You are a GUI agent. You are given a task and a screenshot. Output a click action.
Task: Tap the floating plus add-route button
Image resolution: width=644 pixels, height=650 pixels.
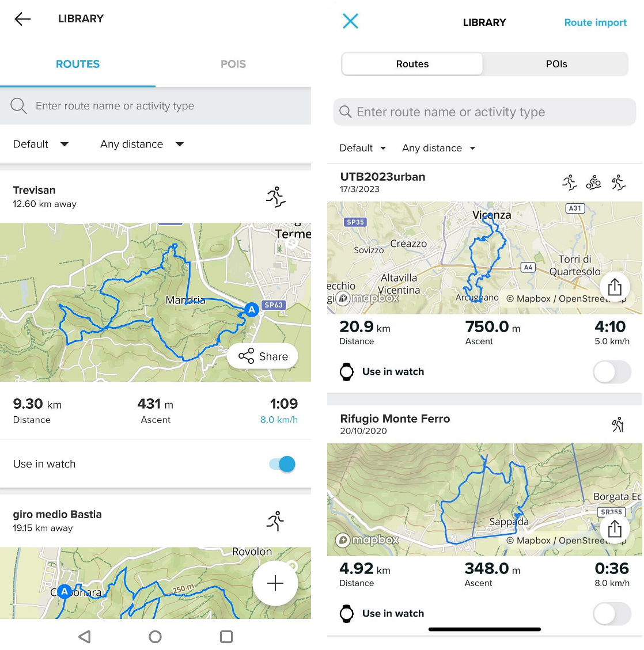click(275, 583)
